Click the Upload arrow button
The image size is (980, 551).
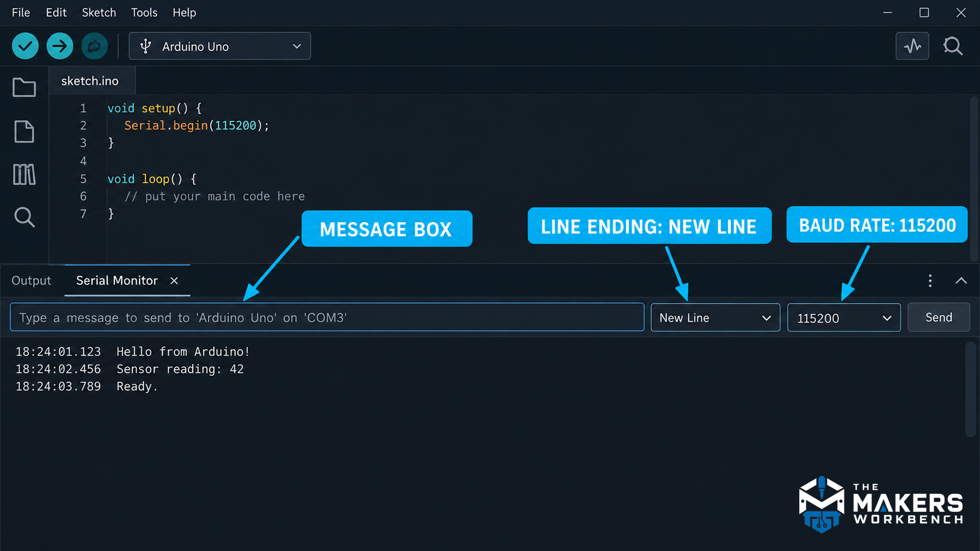click(60, 46)
